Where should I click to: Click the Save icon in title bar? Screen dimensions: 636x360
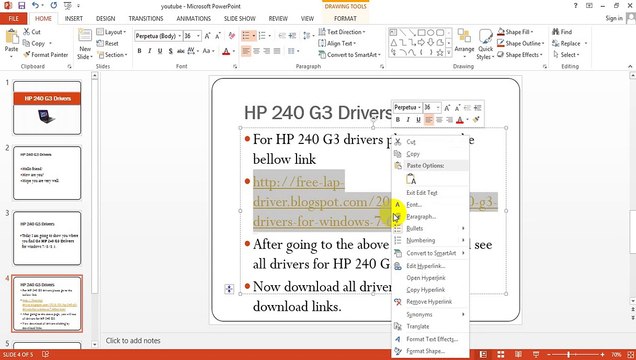[x=21, y=6]
